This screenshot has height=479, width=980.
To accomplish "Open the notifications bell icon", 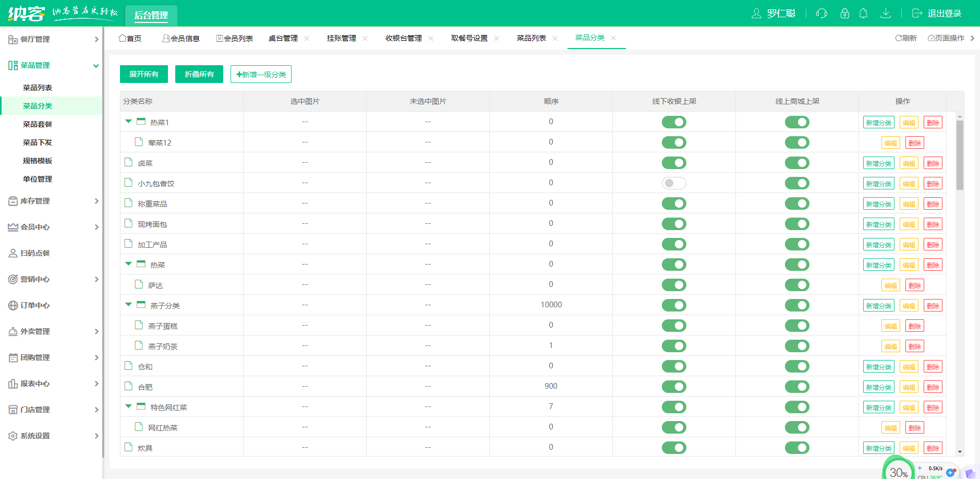I will pyautogui.click(x=864, y=14).
